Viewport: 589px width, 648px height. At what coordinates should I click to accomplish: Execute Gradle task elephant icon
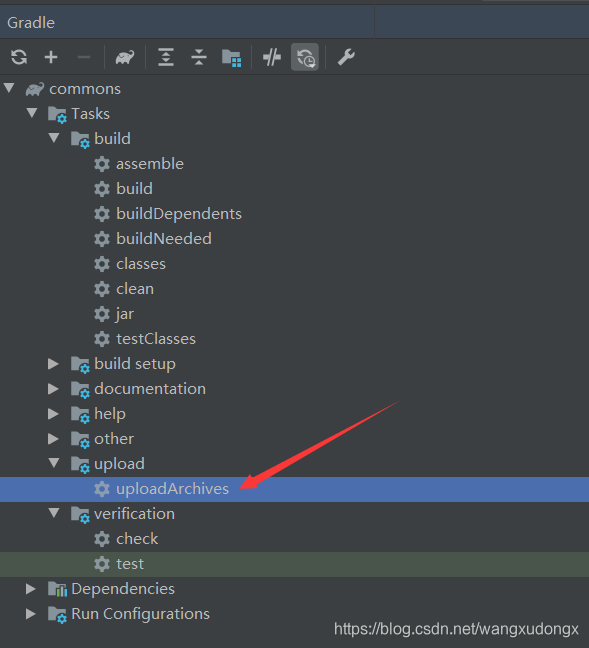point(125,57)
